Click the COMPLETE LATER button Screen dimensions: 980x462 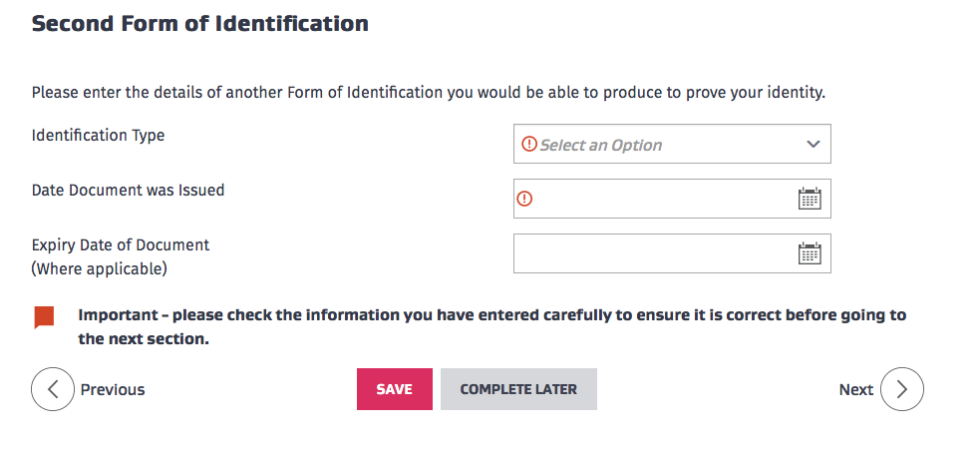click(518, 389)
